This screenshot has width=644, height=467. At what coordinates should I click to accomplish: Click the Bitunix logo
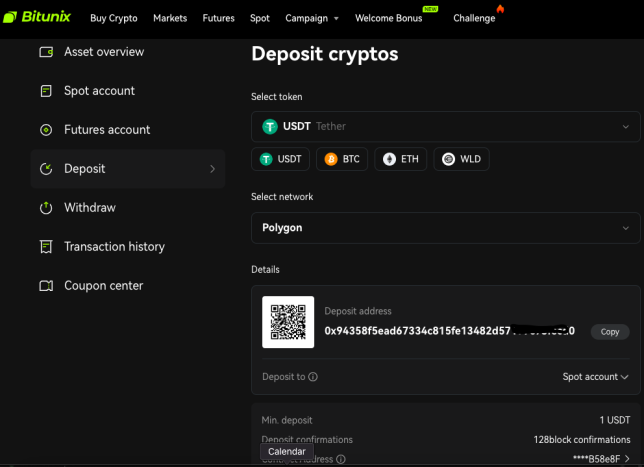coord(37,17)
